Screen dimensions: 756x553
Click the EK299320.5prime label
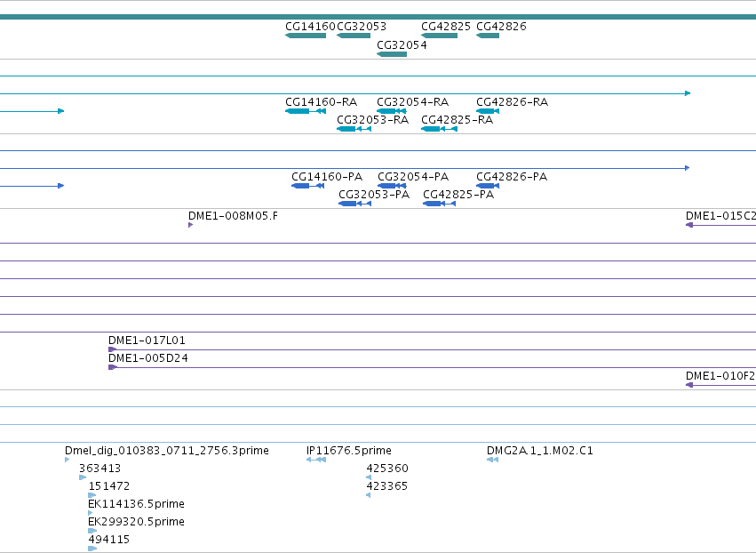click(x=137, y=522)
